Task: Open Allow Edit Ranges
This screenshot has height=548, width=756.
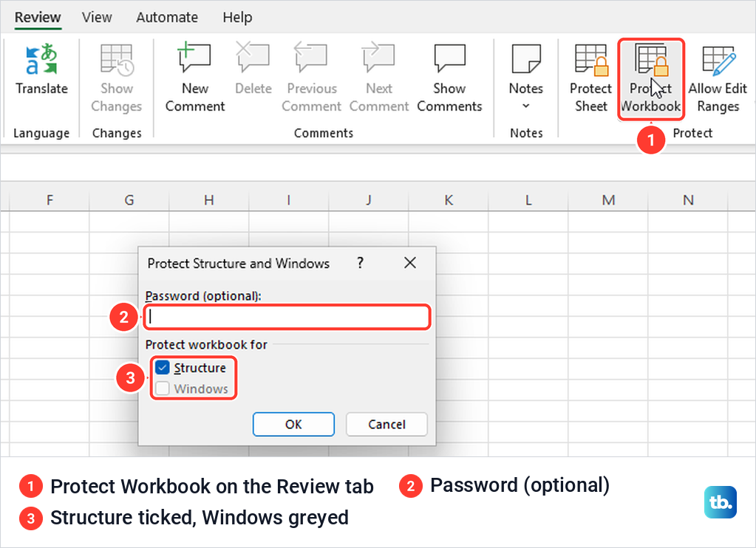Action: coord(718,78)
